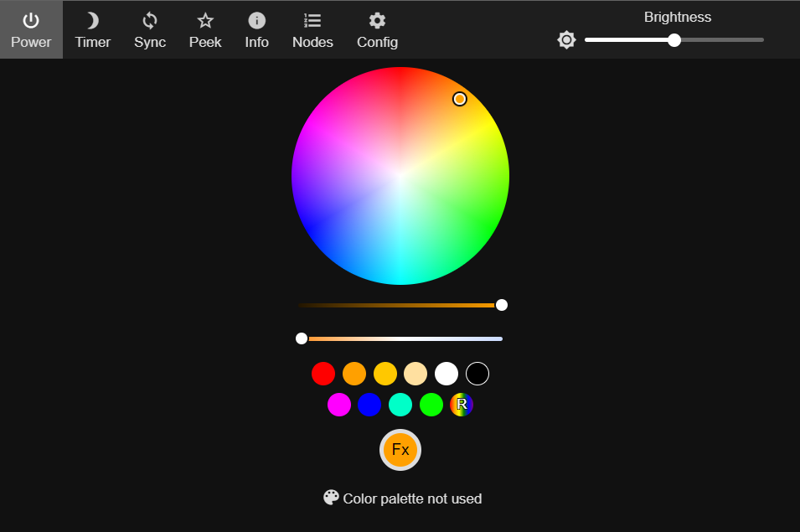
Task: Select the red color swatch
Action: pyautogui.click(x=323, y=374)
